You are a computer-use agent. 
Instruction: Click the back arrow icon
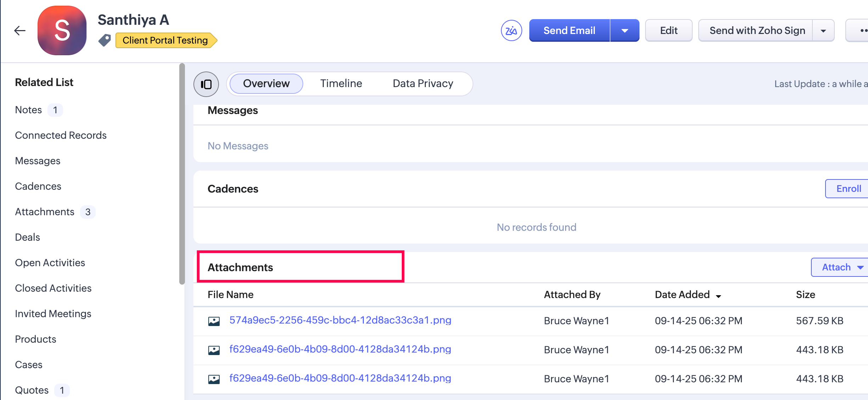pos(20,30)
